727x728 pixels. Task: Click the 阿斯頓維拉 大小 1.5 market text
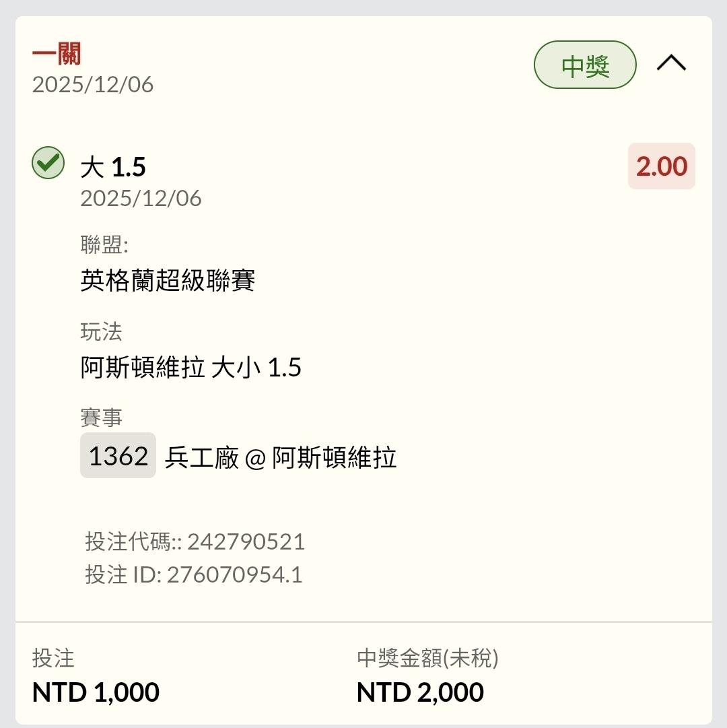(191, 368)
